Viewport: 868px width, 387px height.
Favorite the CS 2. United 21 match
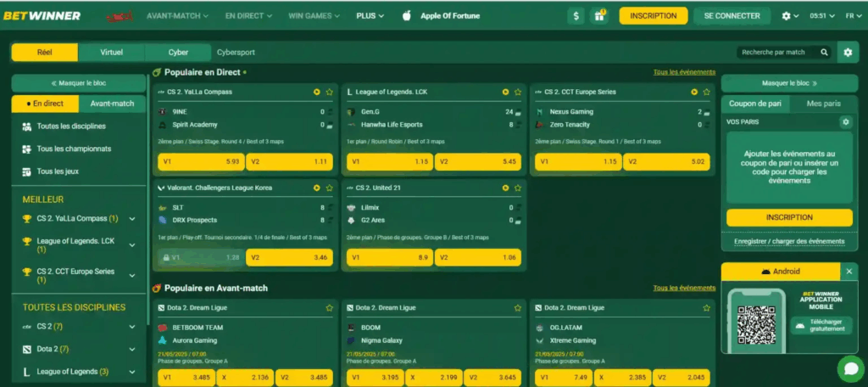tap(518, 188)
